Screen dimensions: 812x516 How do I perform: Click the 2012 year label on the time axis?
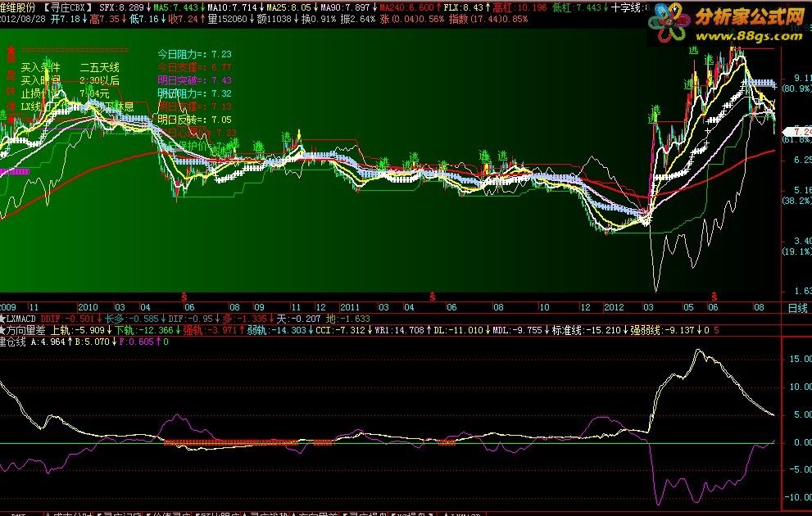click(614, 307)
